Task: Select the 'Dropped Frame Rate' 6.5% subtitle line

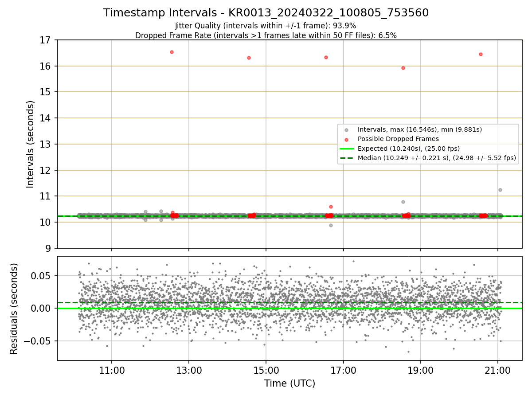Action: (x=266, y=35)
